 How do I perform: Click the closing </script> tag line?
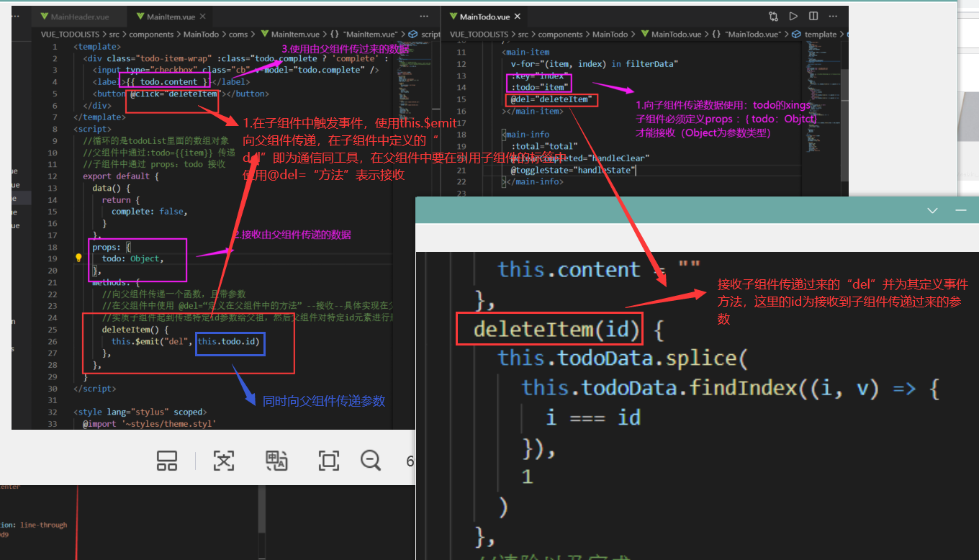(95, 389)
